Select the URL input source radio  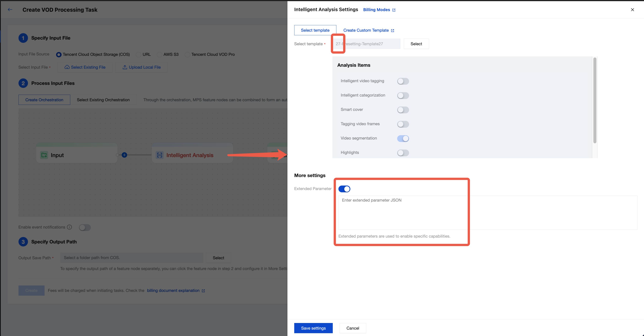coord(138,54)
